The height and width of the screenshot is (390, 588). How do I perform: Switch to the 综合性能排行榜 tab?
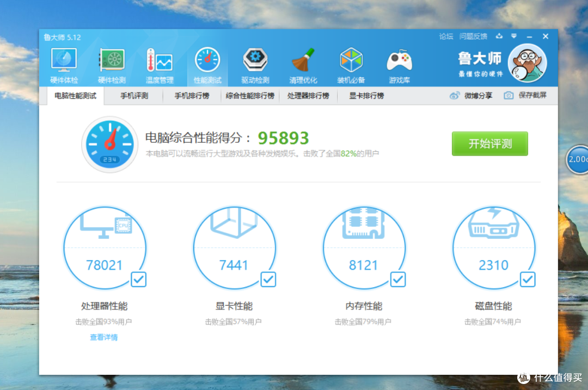coord(250,96)
